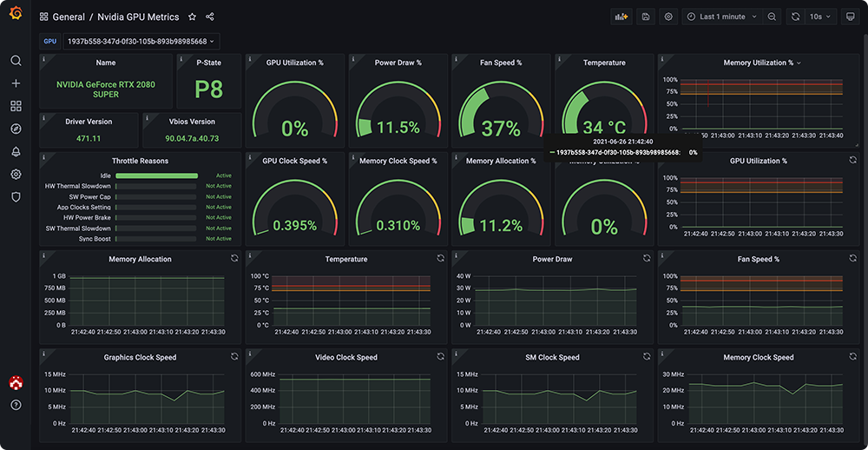Open the Last 1 minute time picker
The image size is (868, 450).
coord(722,17)
